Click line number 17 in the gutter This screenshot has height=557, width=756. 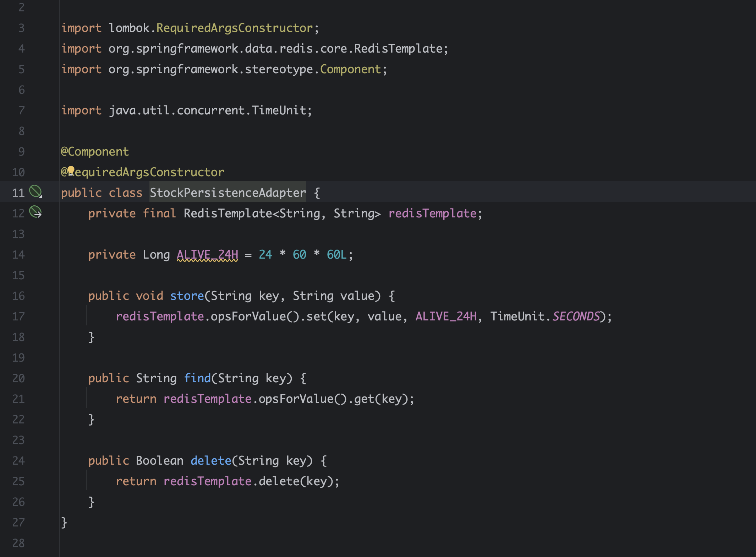coord(18,316)
